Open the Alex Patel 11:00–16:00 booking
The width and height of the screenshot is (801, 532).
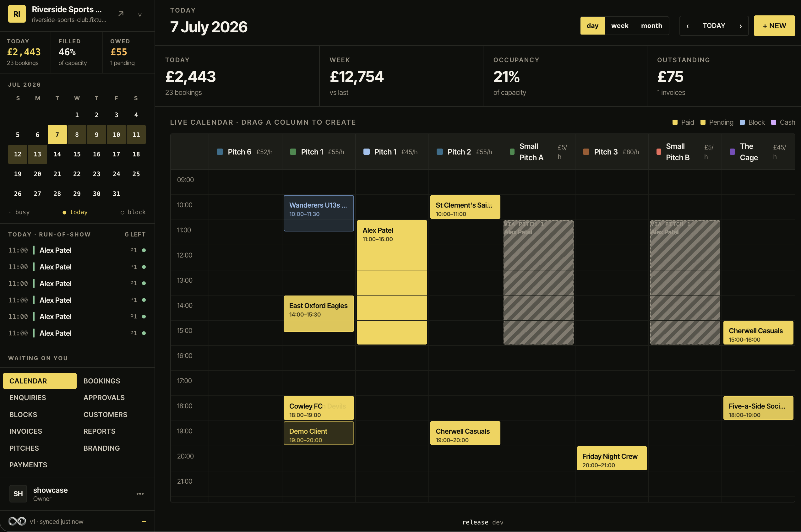tap(392, 282)
